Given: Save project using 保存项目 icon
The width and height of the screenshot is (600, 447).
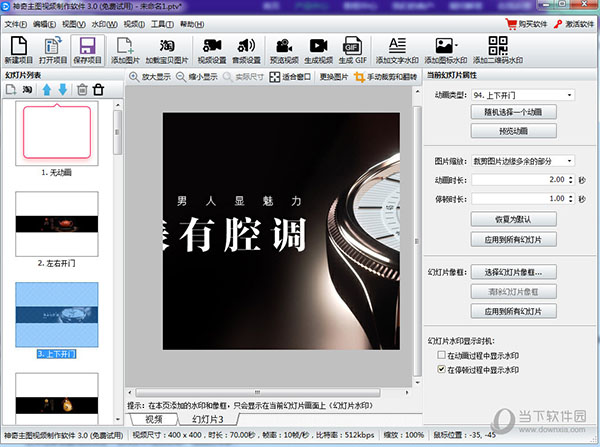Looking at the screenshot, I should point(88,50).
